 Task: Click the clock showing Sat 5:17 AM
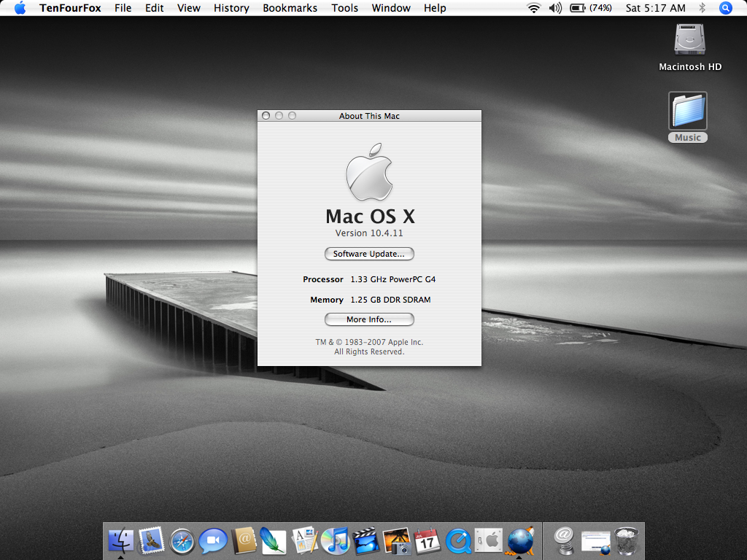point(656,8)
